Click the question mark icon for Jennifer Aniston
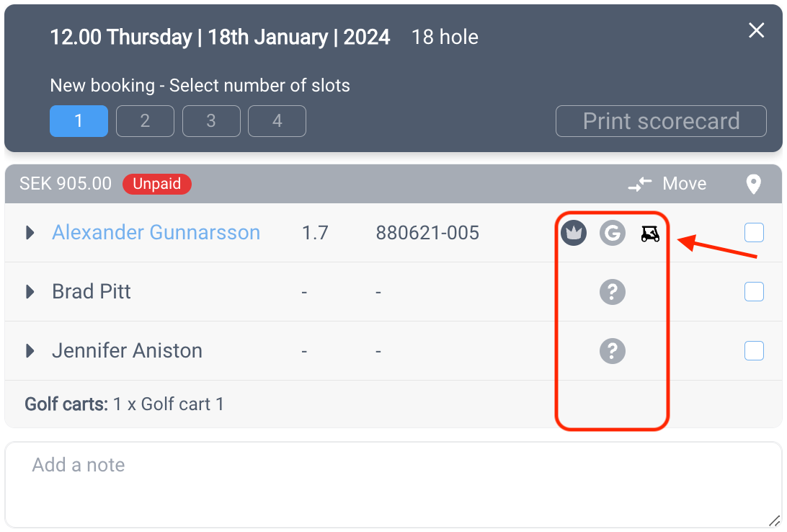The width and height of the screenshot is (787, 532). pos(613,351)
